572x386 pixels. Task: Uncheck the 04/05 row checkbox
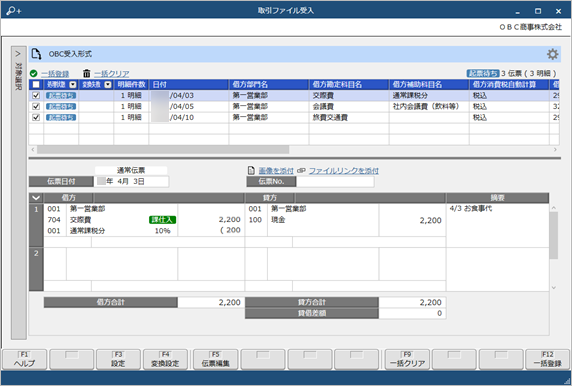pos(36,107)
